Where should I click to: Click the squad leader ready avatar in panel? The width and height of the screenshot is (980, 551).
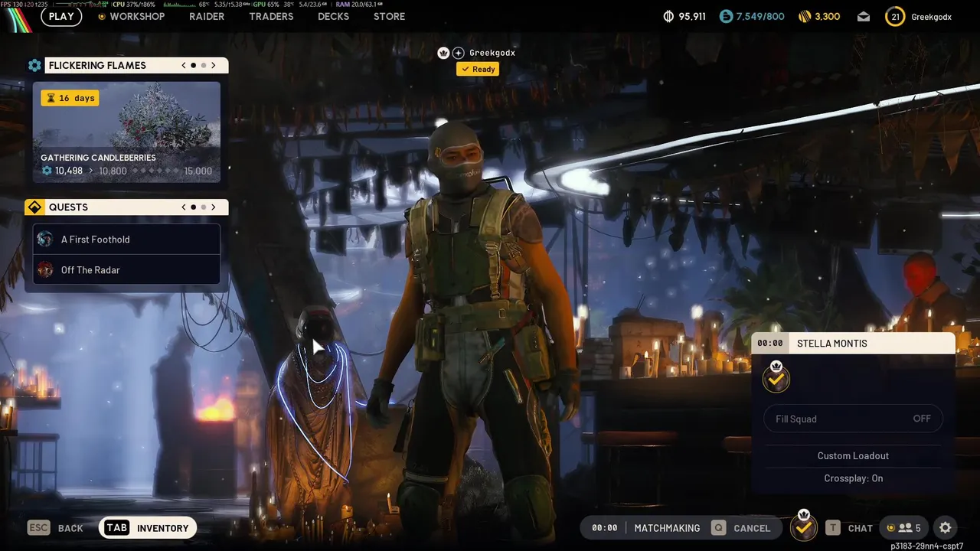tap(776, 378)
